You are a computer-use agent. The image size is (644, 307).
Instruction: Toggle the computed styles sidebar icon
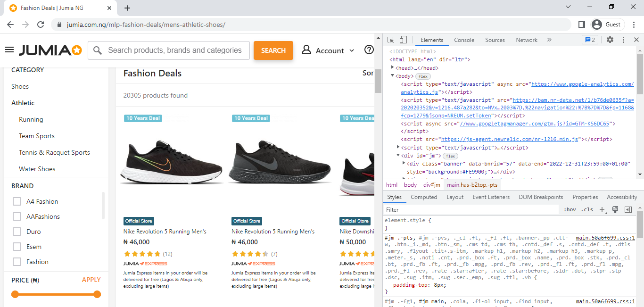point(628,210)
